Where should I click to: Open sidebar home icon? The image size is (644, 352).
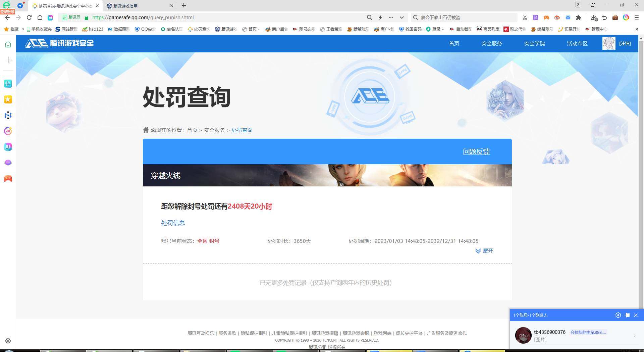(8, 44)
